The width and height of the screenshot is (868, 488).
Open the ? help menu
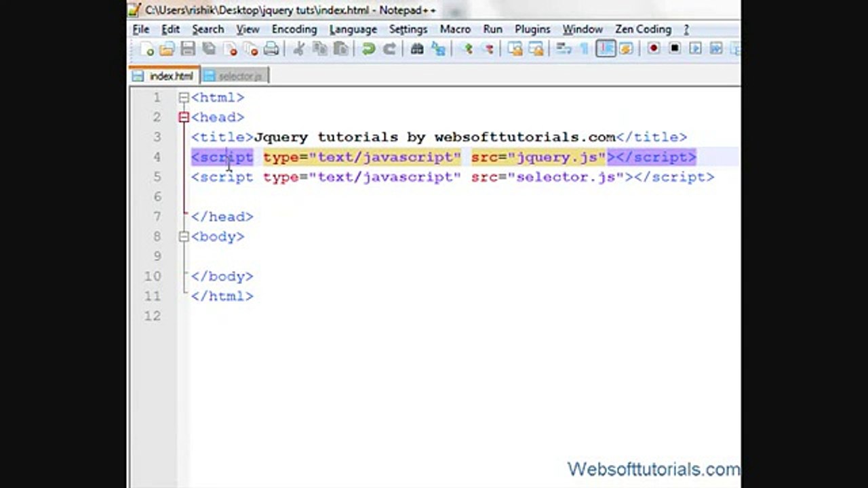point(686,29)
